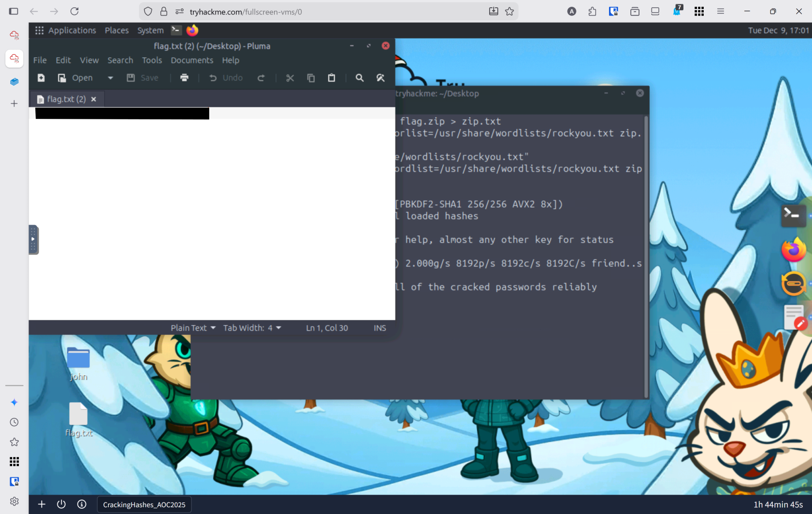This screenshot has width=812, height=514.
Task: Create a new document in Pluma
Action: [x=41, y=78]
